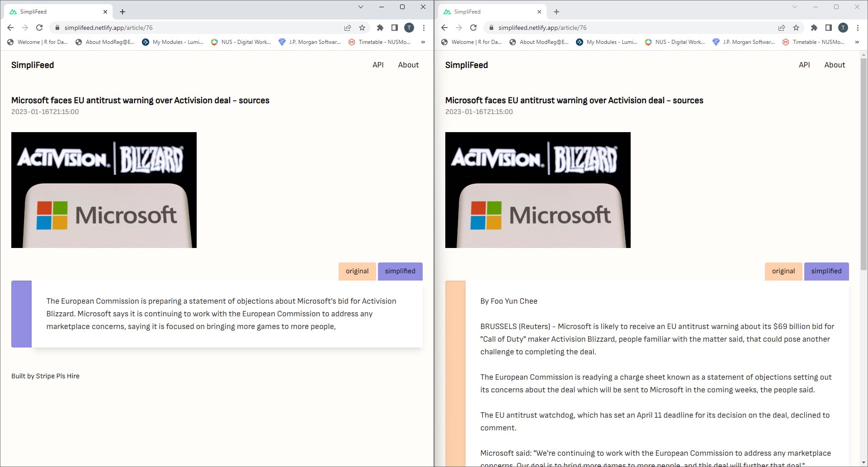
Task: Go forward in the left browser window
Action: pos(25,28)
